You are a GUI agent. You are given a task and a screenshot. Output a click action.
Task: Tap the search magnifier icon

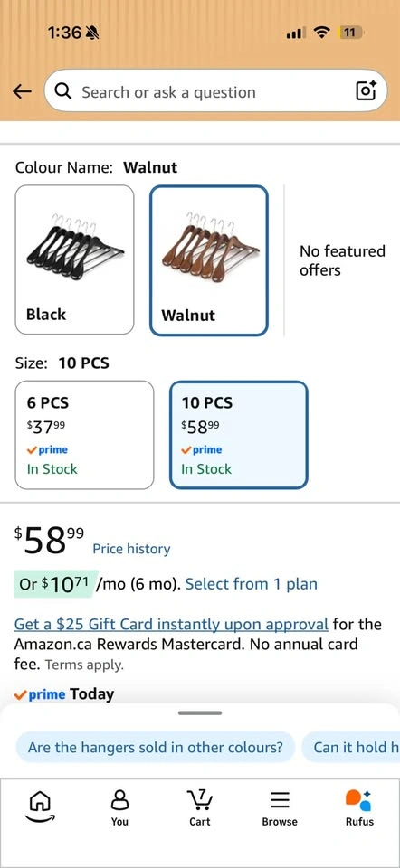63,91
